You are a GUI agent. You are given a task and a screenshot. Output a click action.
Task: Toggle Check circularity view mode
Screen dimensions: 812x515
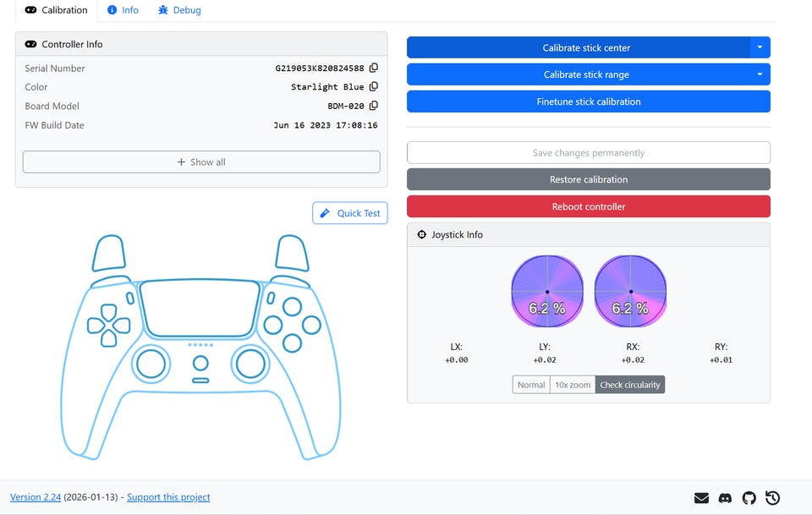pyautogui.click(x=629, y=385)
